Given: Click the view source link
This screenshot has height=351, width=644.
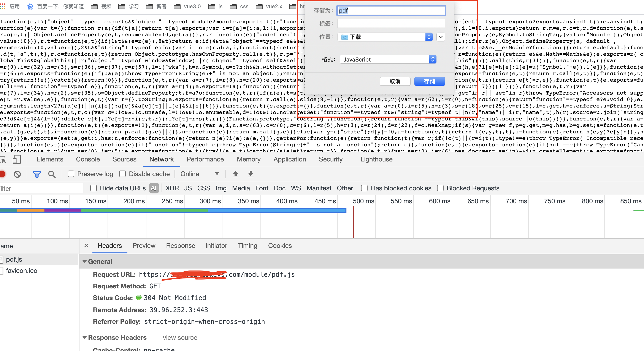Looking at the screenshot, I should pos(180,338).
